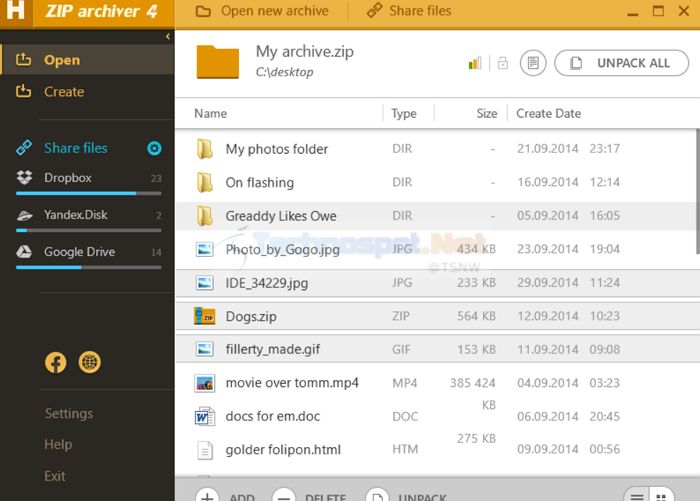700x501 pixels.
Task: Select the 'On flashing' row name
Action: (x=260, y=183)
